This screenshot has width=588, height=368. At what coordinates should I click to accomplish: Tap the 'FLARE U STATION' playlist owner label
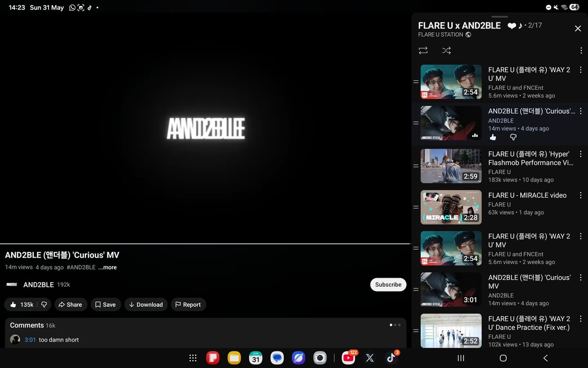pos(441,34)
